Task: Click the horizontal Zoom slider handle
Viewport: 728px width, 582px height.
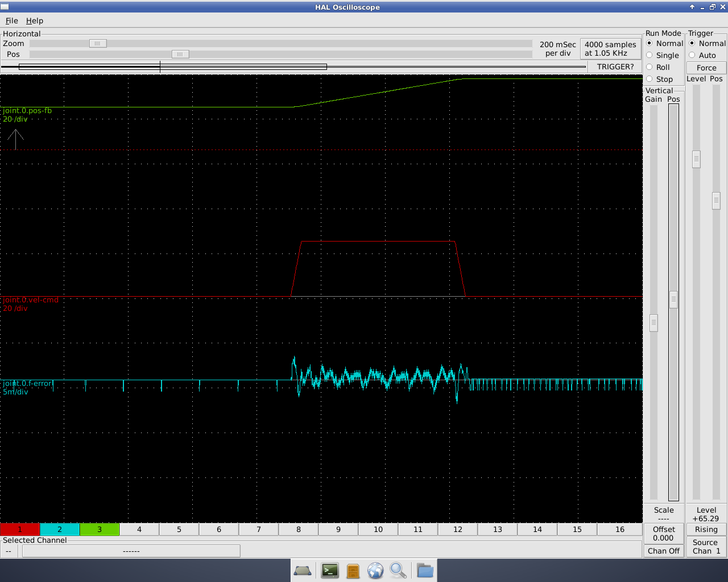Action: (x=98, y=43)
